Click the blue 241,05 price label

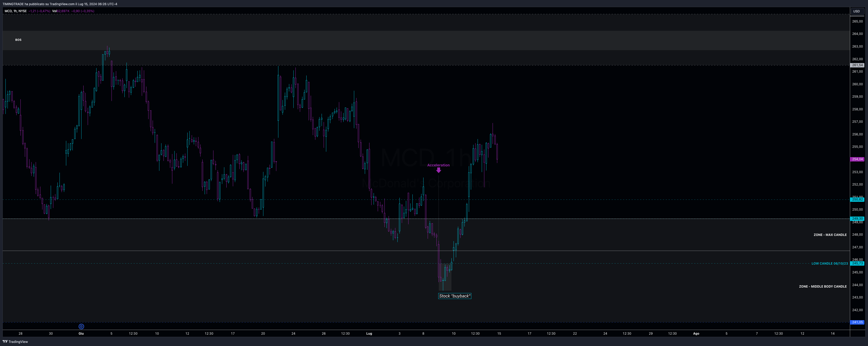click(857, 322)
